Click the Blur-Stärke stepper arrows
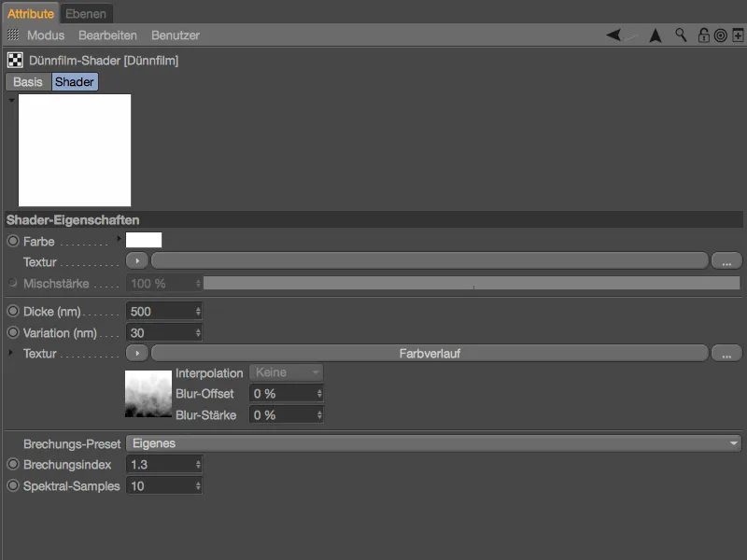 pos(319,415)
